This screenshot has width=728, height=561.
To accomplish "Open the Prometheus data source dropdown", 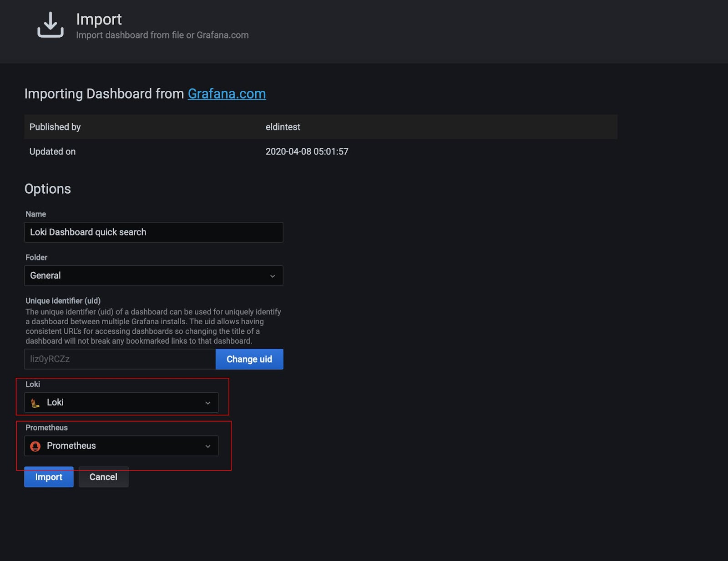I will point(121,446).
